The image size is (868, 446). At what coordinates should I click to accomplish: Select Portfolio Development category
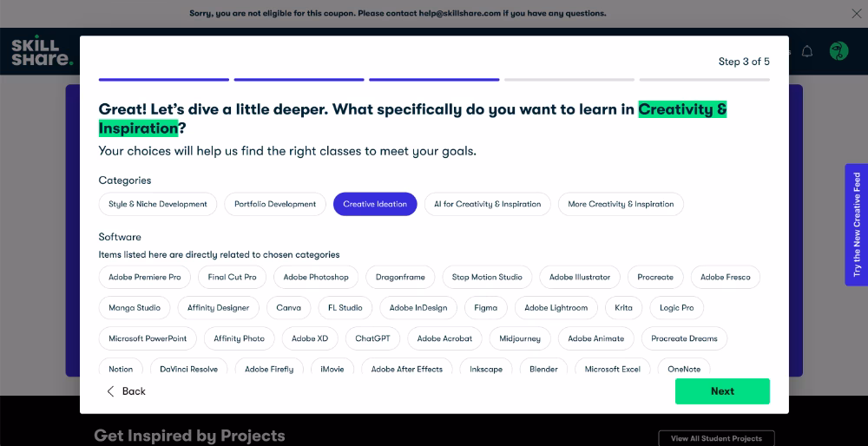coord(275,204)
